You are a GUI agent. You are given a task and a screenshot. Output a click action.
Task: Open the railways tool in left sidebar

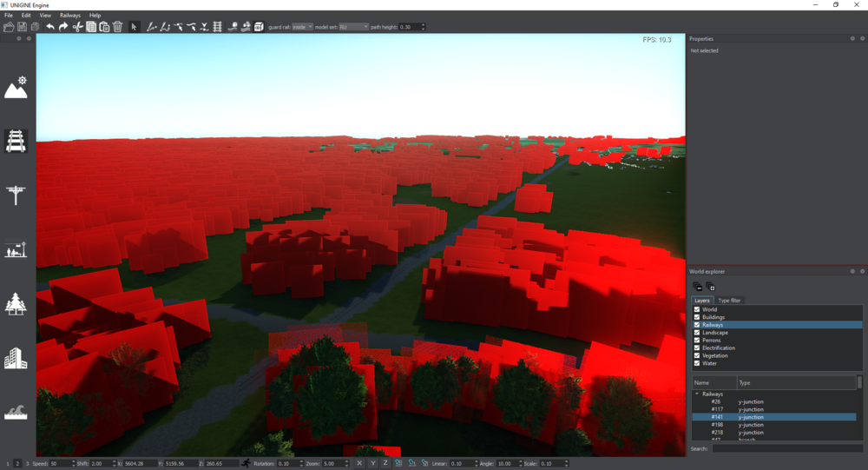(x=16, y=140)
